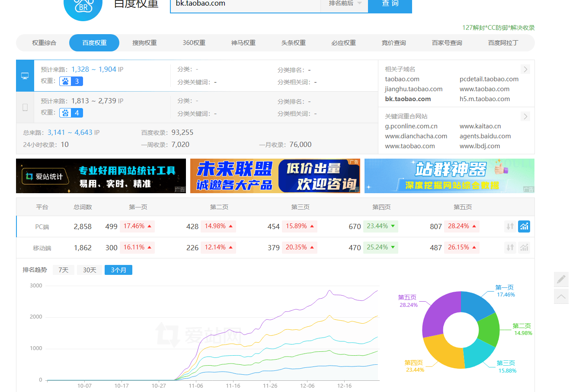Open the jianghu.taobao.com link
The height and width of the screenshot is (392, 579).
(414, 89)
